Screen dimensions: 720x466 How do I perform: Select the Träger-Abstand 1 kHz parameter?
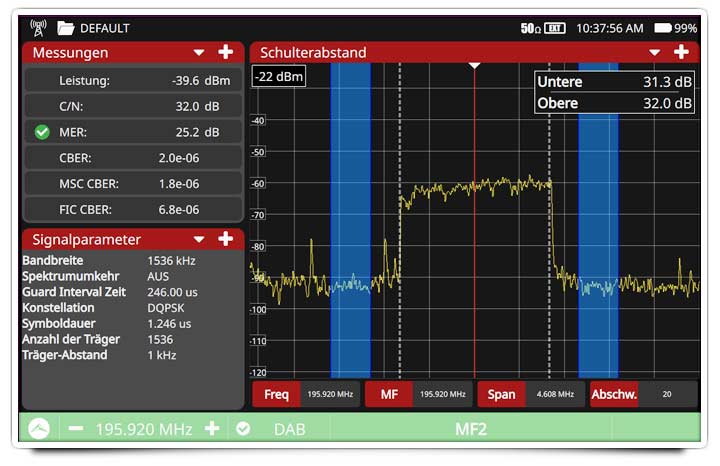pyautogui.click(x=99, y=355)
